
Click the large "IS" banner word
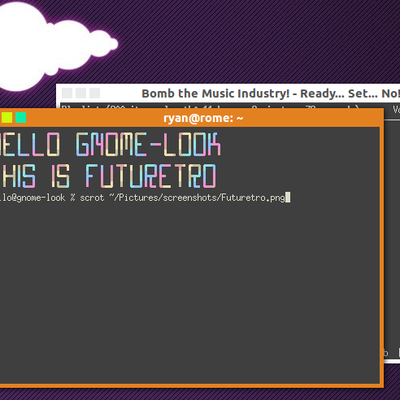(60, 176)
